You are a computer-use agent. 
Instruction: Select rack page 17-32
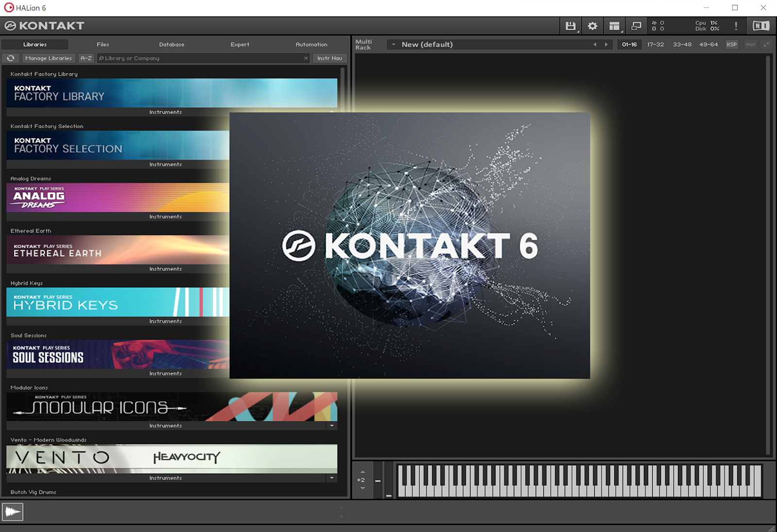656,45
